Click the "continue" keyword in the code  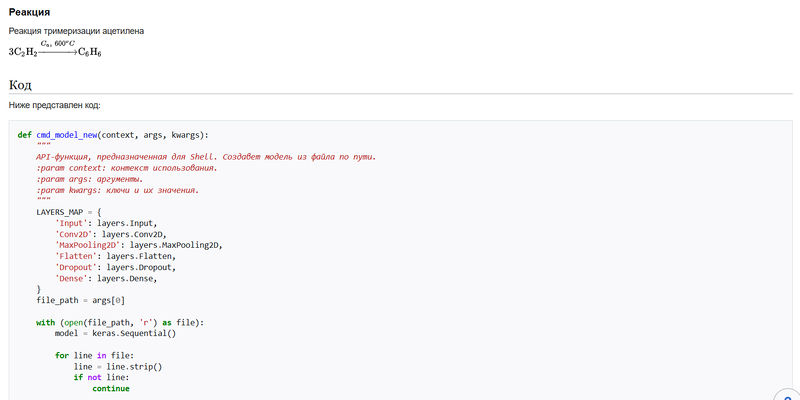pyautogui.click(x=110, y=388)
